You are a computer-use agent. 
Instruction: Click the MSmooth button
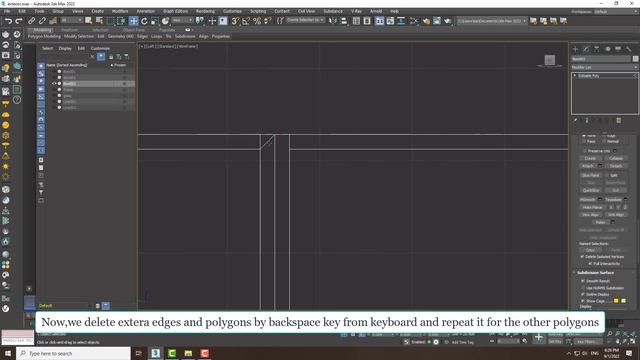(588, 200)
